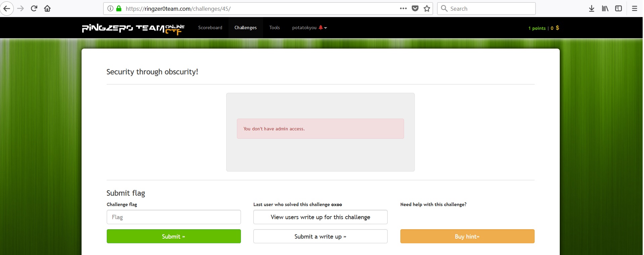
Task: Click the orange Buy hint button
Action: 467,236
